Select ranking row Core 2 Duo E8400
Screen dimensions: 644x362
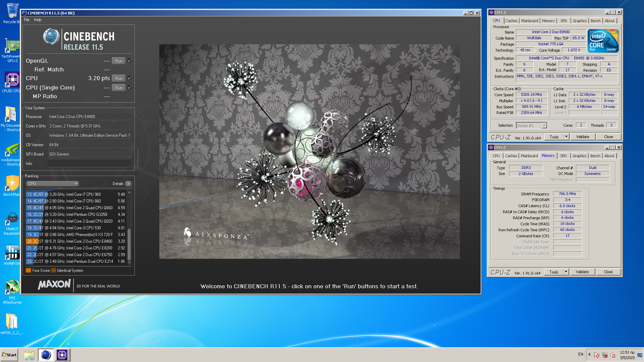pyautogui.click(x=76, y=241)
